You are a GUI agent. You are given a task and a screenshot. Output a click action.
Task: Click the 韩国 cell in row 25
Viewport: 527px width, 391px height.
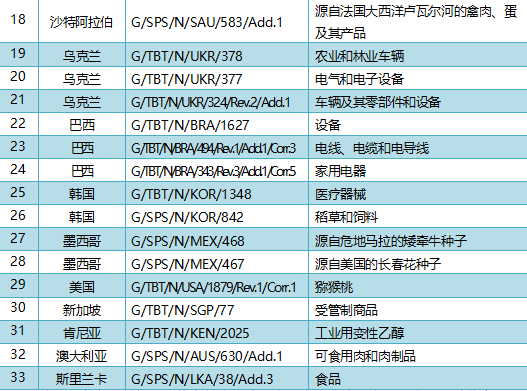(x=82, y=193)
